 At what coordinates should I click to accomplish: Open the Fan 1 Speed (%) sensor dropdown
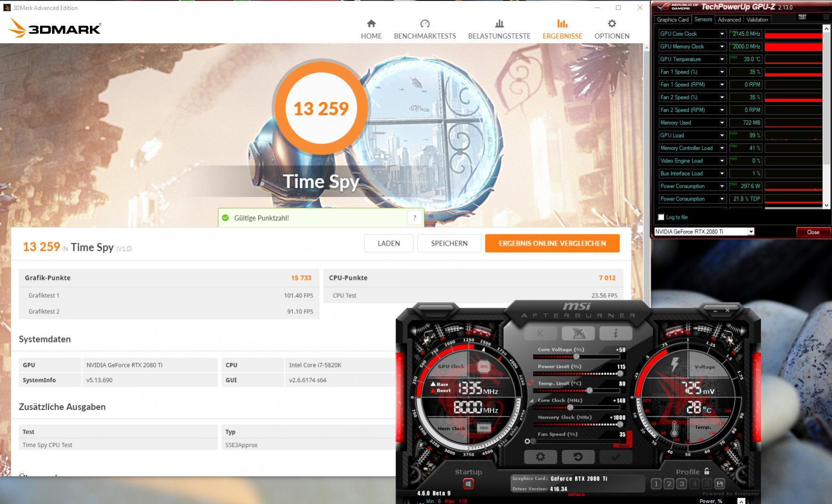[722, 72]
